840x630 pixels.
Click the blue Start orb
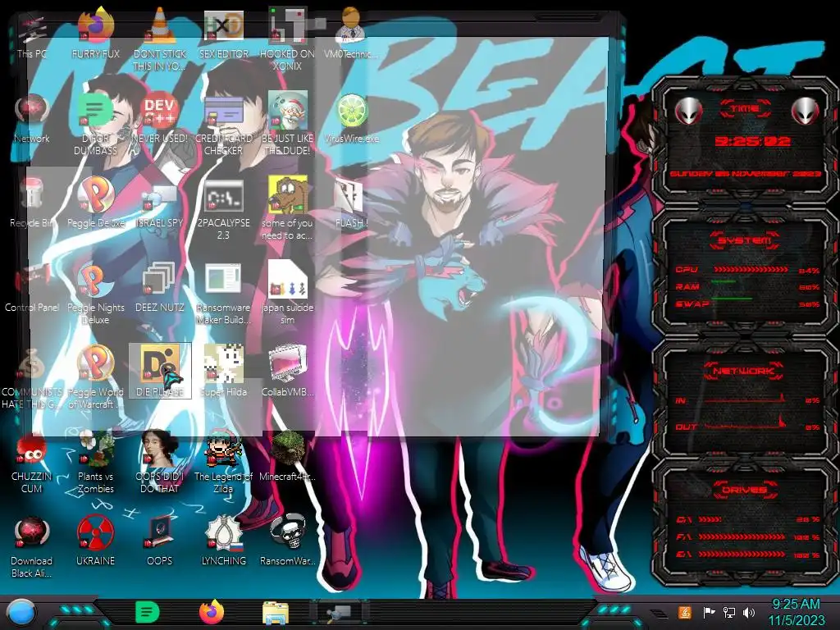coord(21,614)
